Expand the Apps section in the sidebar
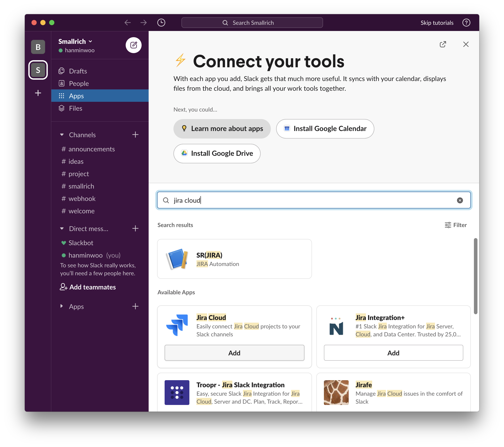This screenshot has width=504, height=447. pos(62,306)
